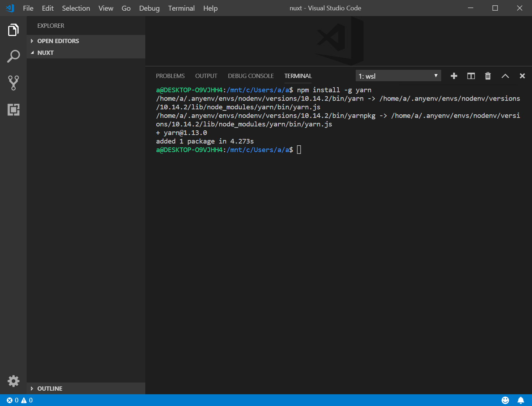Close the terminal panel

click(x=522, y=76)
